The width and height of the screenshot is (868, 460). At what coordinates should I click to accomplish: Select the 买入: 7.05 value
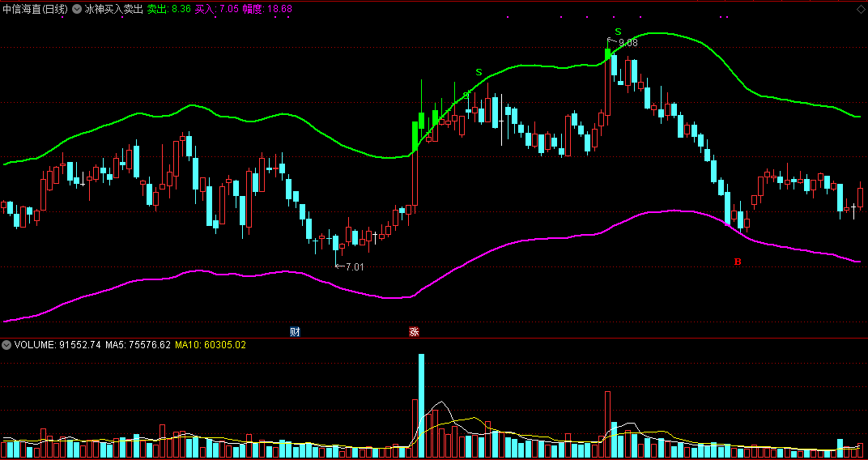click(x=217, y=9)
